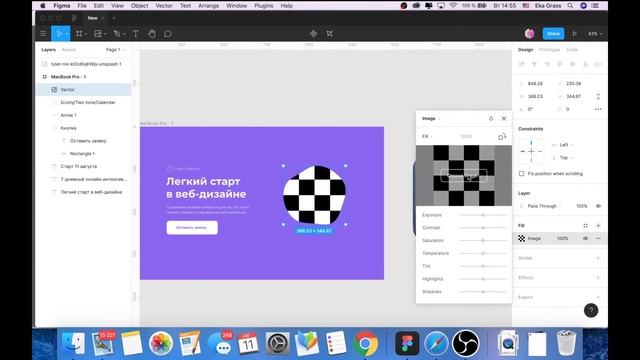Adjust the Exposure slider
Image resolution: width=640 pixels, height=360 pixels.
(483, 215)
